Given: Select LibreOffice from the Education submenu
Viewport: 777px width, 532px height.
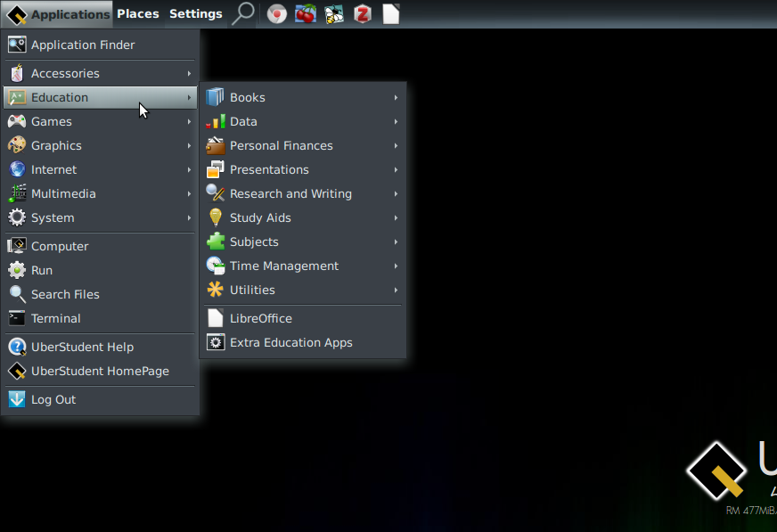Looking at the screenshot, I should point(260,318).
